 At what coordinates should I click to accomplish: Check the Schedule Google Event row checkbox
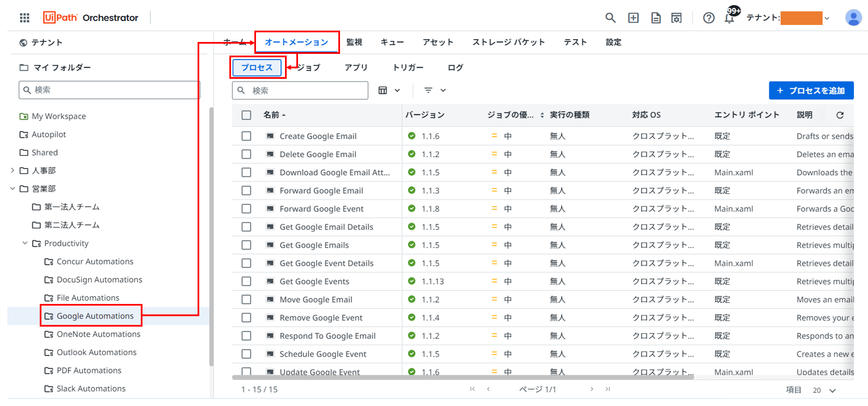[246, 354]
